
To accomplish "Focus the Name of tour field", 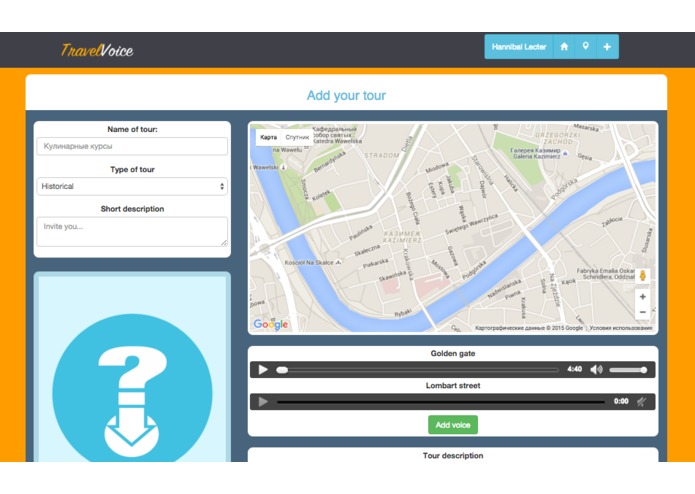I will pos(132,146).
